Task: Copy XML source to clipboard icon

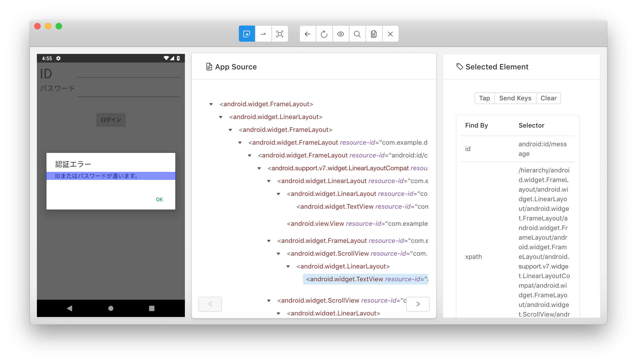Action: [374, 34]
